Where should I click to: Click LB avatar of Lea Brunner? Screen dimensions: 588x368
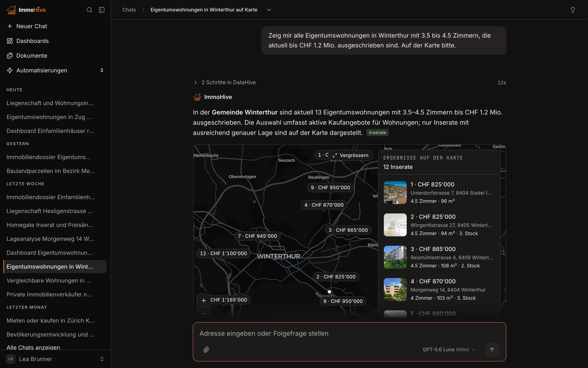(x=10, y=359)
